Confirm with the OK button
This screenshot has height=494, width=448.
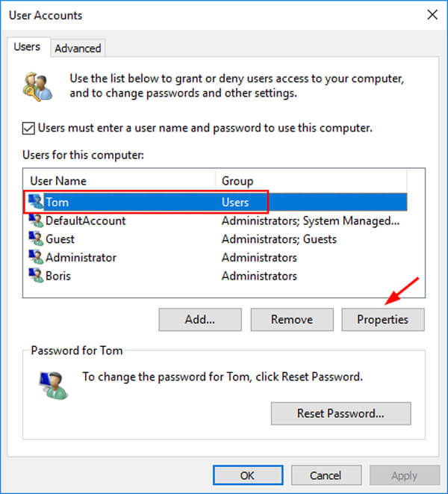[x=248, y=475]
